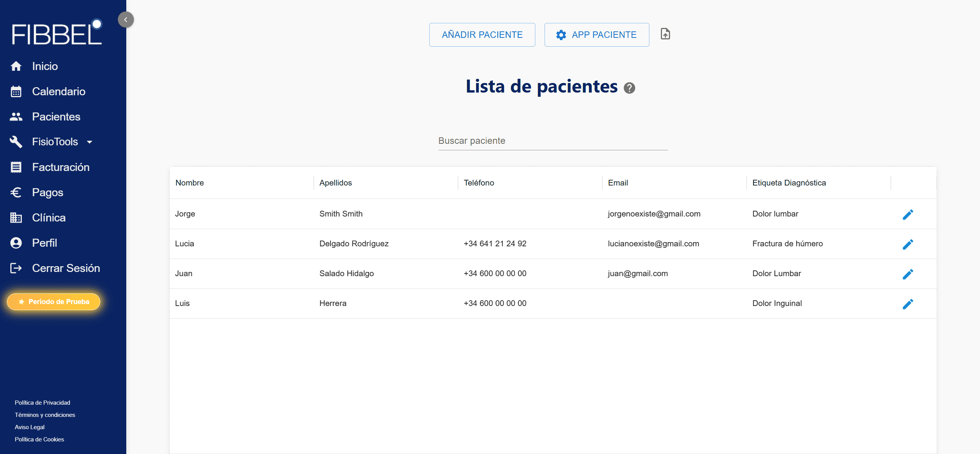Edit patient Jorge with pencil icon

pos(908,214)
